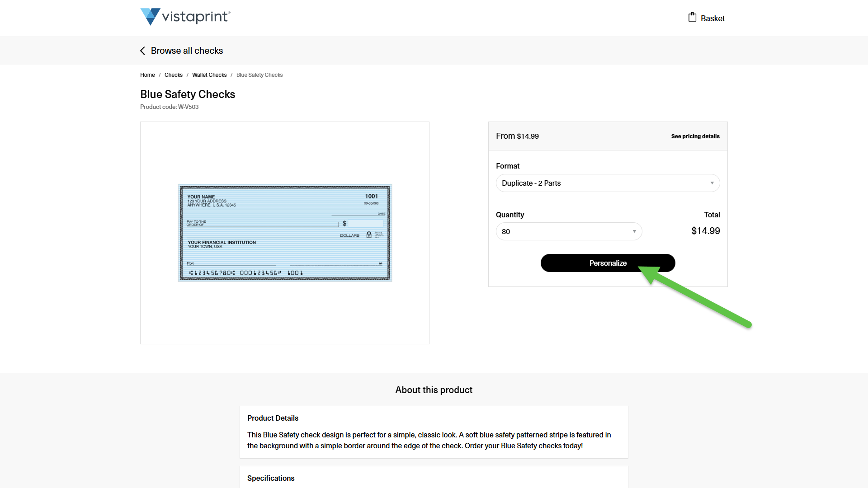This screenshot has width=868, height=488.
Task: Click the Blue Safety Checks heading
Action: tap(188, 94)
